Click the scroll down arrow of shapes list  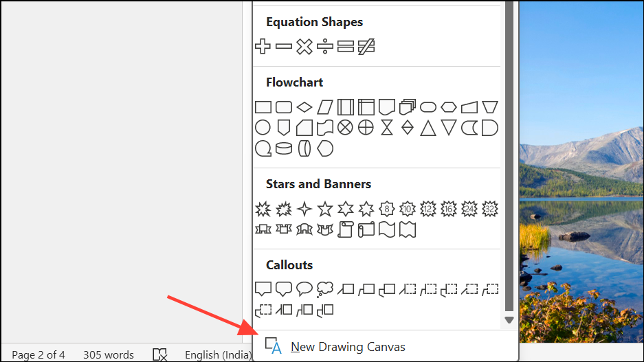[x=509, y=320]
